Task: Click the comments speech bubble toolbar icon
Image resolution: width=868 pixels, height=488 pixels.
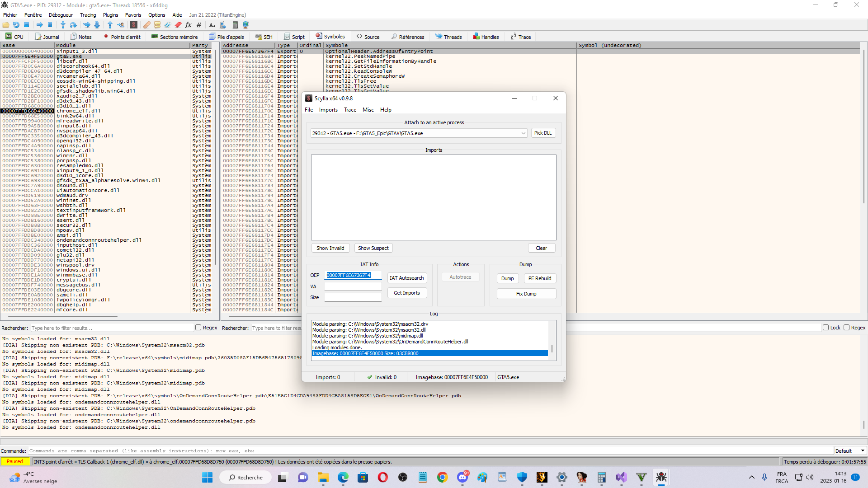Action: (157, 25)
